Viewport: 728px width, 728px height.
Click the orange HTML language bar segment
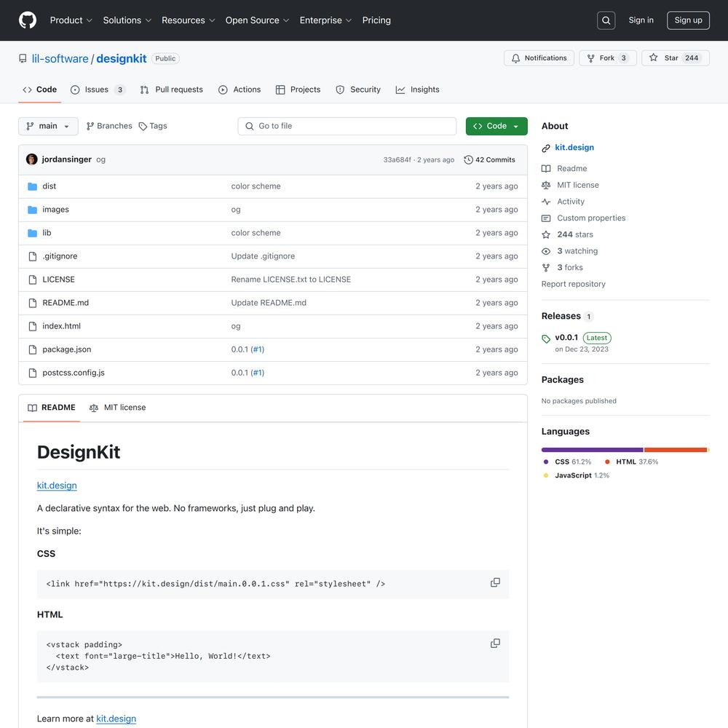[676, 450]
